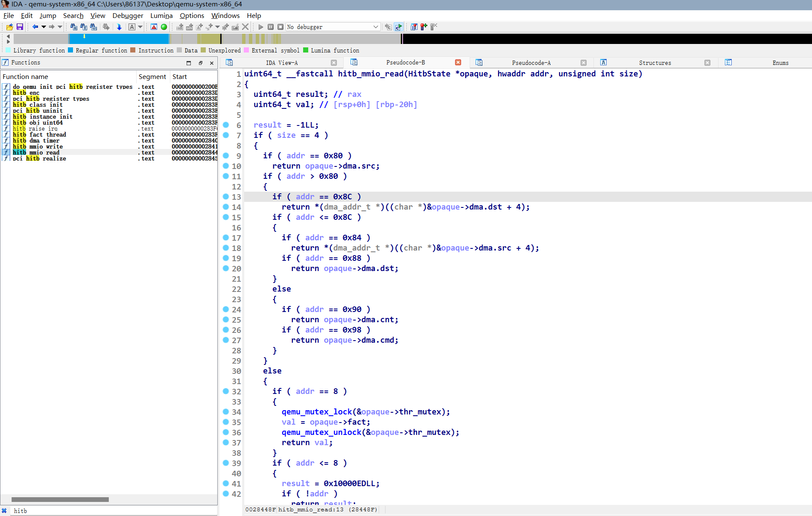Select hitb_fact_thread function row
Screen dimensions: 812x516
[x=109, y=134]
